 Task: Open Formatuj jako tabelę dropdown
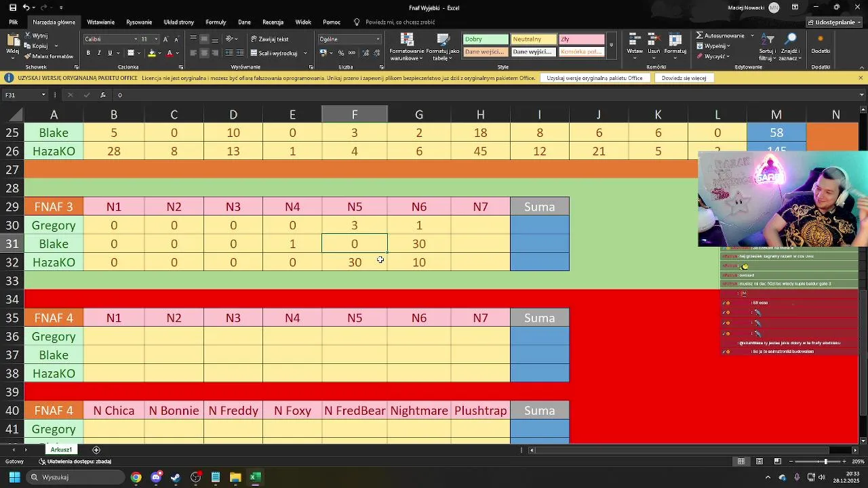pyautogui.click(x=442, y=47)
